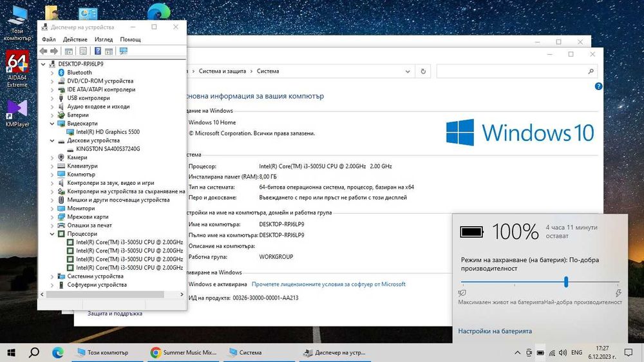Image resolution: width=644 pixels, height=362 pixels.
Task: Open the KMPlayer desktop icon
Action: [17, 113]
